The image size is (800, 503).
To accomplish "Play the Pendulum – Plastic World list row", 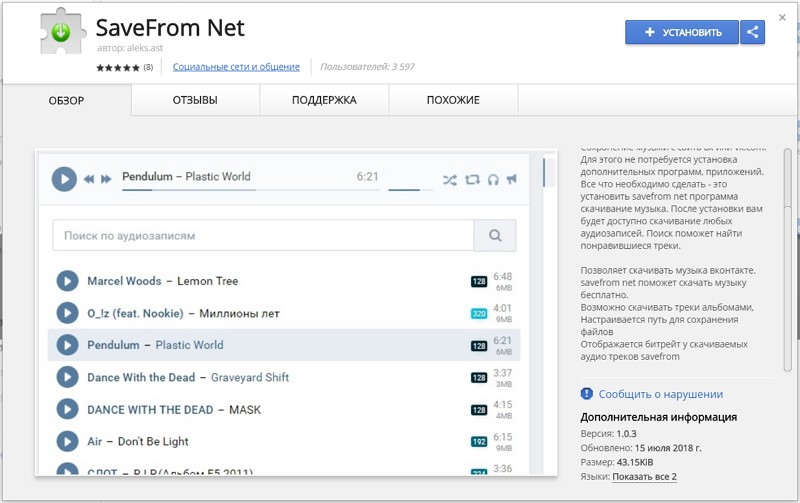I will point(67,345).
